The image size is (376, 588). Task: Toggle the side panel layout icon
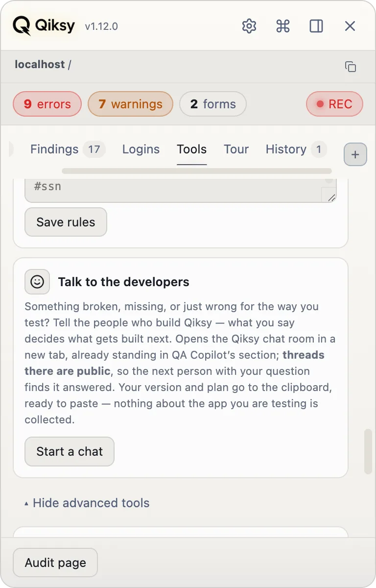pyautogui.click(x=316, y=26)
